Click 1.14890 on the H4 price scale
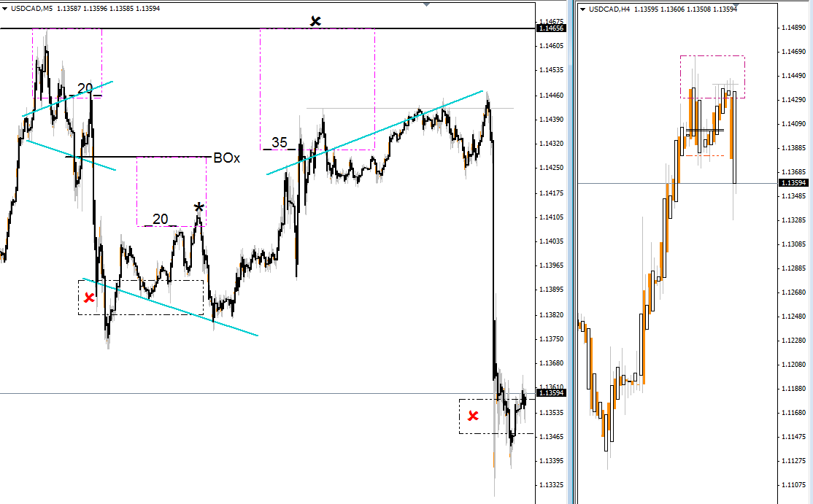The image size is (813, 504). (794, 28)
